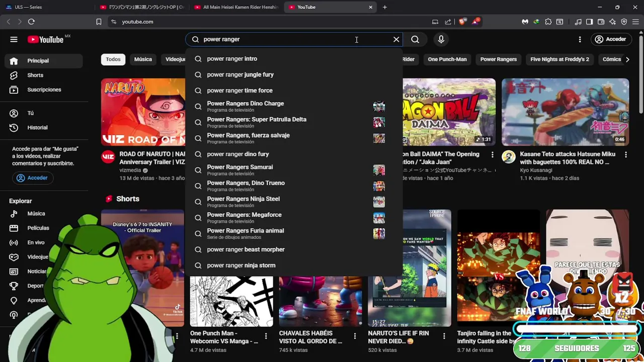644x362 pixels.
Task: Open Principal in the sidebar
Action: tap(44, 61)
